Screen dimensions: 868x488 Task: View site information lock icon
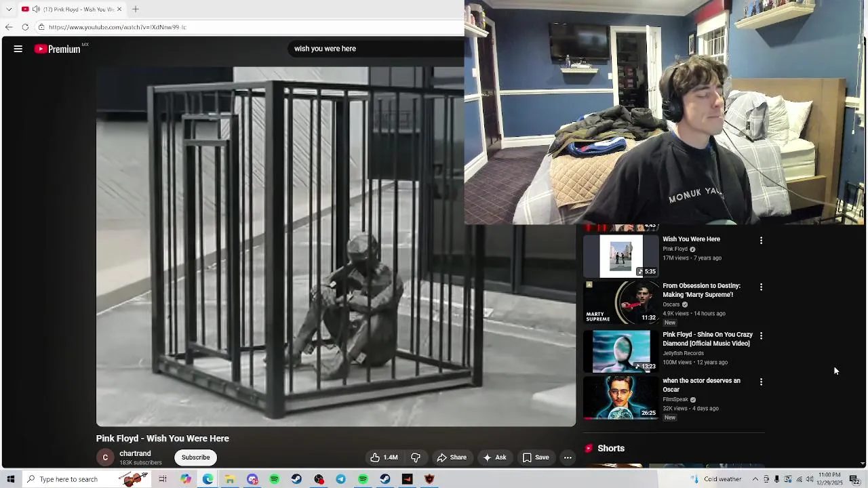pyautogui.click(x=41, y=27)
